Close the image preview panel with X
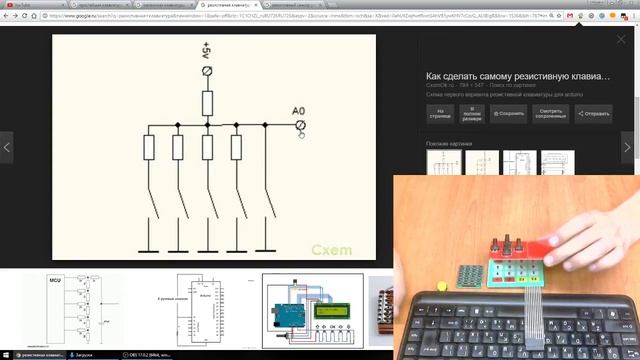640x360 pixels. coord(621,39)
